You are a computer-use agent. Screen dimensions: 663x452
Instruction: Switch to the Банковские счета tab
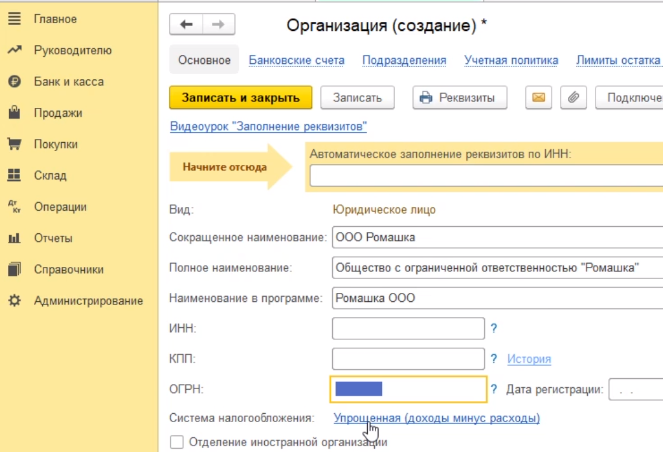[296, 60]
